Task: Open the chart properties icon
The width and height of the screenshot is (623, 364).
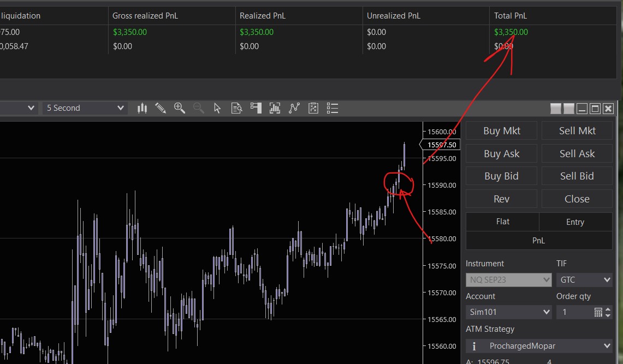Action: [x=313, y=108]
